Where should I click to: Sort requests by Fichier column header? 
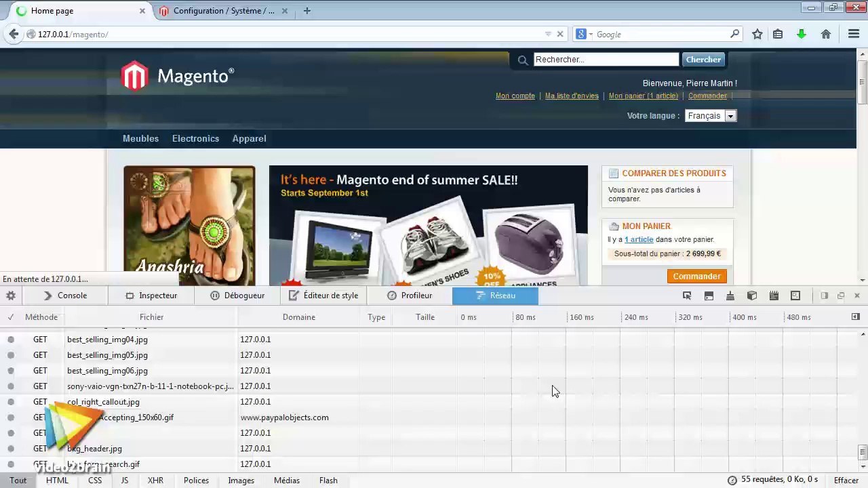tap(151, 317)
